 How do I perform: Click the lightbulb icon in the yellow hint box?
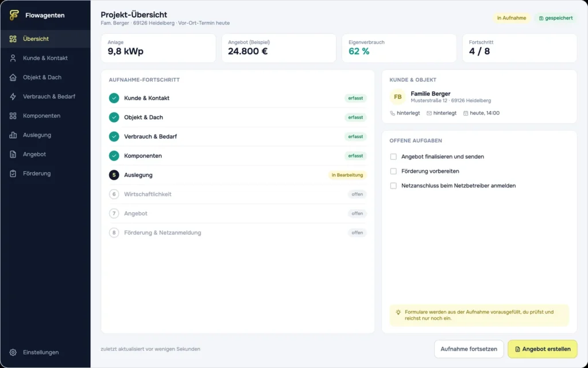(x=399, y=312)
